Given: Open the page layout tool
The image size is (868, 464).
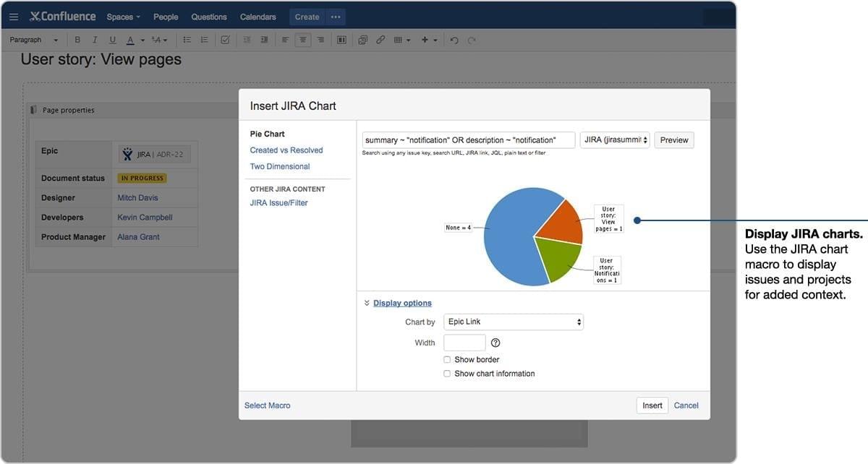Looking at the screenshot, I should click(x=341, y=40).
